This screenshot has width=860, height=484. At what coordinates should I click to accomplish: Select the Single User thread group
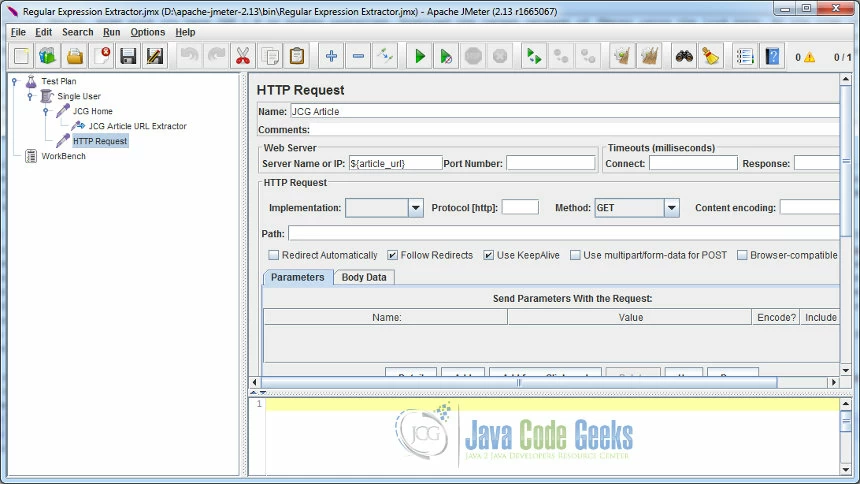79,96
